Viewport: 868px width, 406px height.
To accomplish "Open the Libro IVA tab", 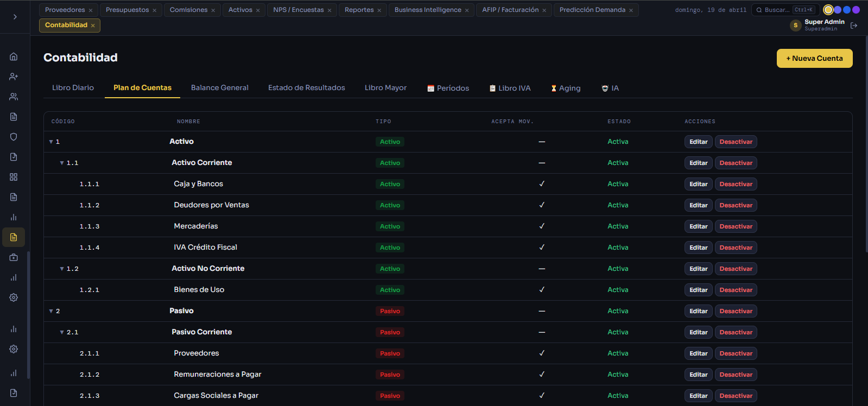I will click(510, 88).
